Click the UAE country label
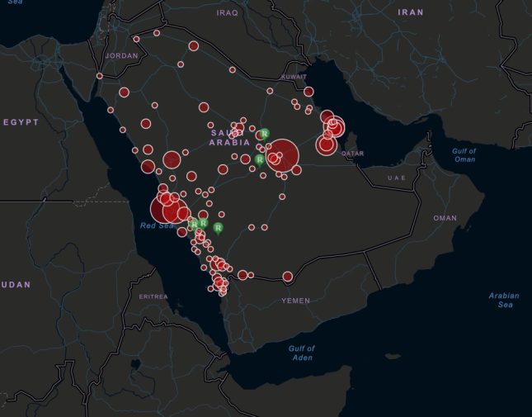The image size is (532, 417). (x=397, y=178)
